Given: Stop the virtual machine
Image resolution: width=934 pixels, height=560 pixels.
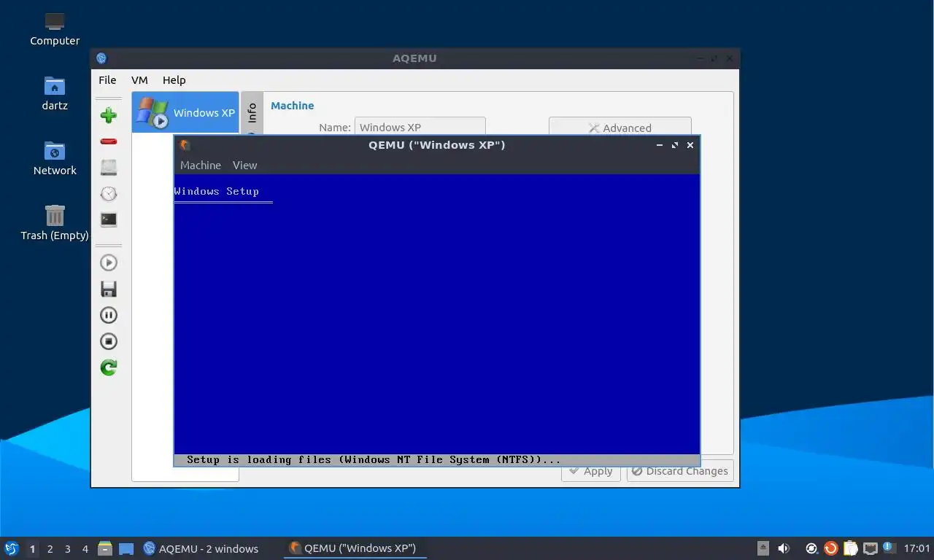Looking at the screenshot, I should (x=109, y=341).
